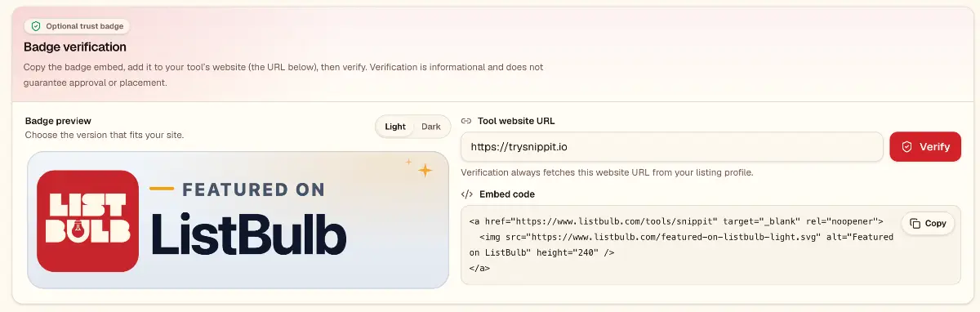Screen dimensions: 980x312
Task: Click the 'Embed code' label
Action: [x=507, y=194]
